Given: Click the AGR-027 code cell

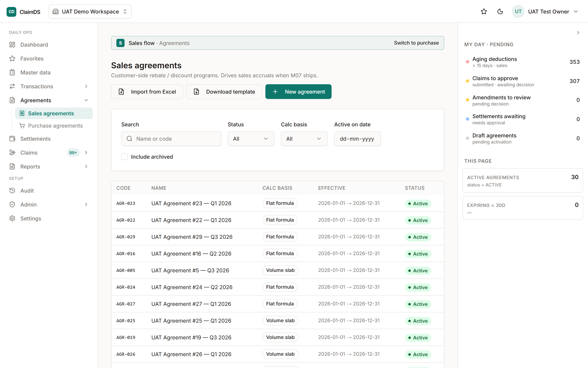Looking at the screenshot, I should 126,304.
